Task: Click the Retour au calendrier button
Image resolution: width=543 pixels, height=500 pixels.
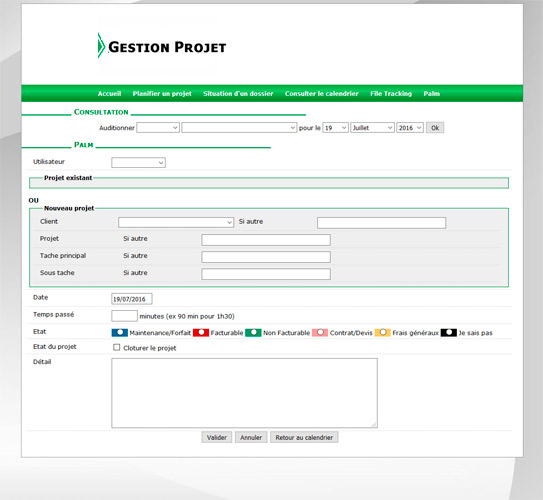Action: point(304,437)
